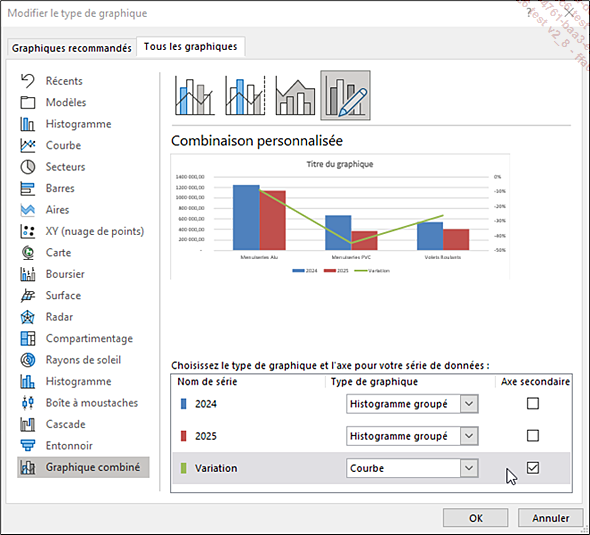590x535 pixels.
Task: Uncheck secondary axis for Variation series
Action: coord(533,468)
